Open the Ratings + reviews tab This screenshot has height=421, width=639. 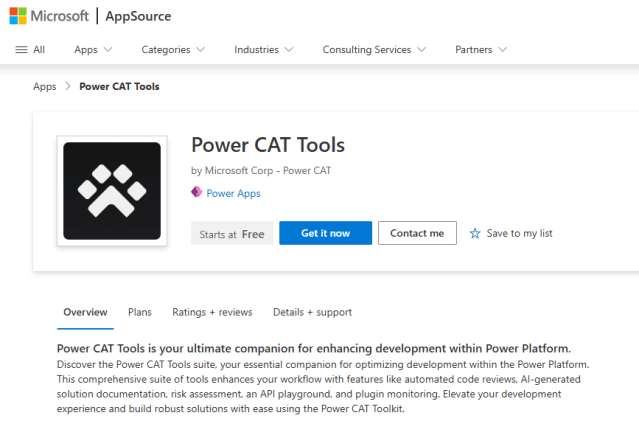212,312
